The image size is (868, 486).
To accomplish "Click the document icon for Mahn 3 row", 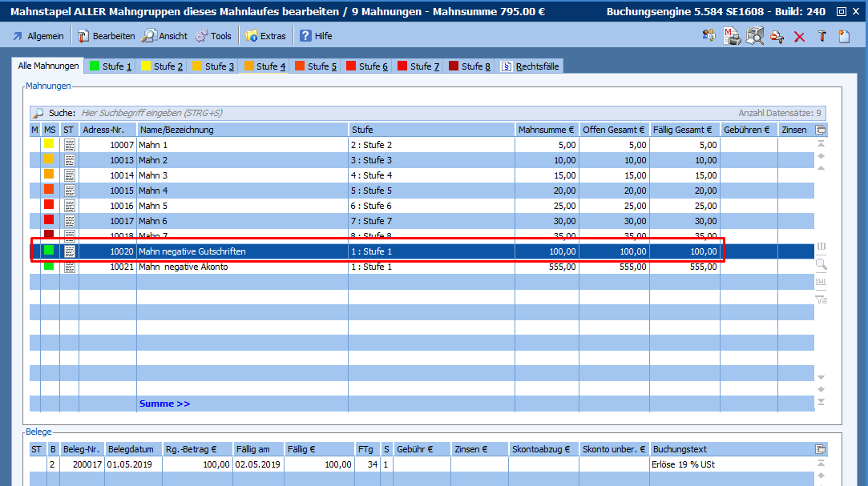I will 69,175.
